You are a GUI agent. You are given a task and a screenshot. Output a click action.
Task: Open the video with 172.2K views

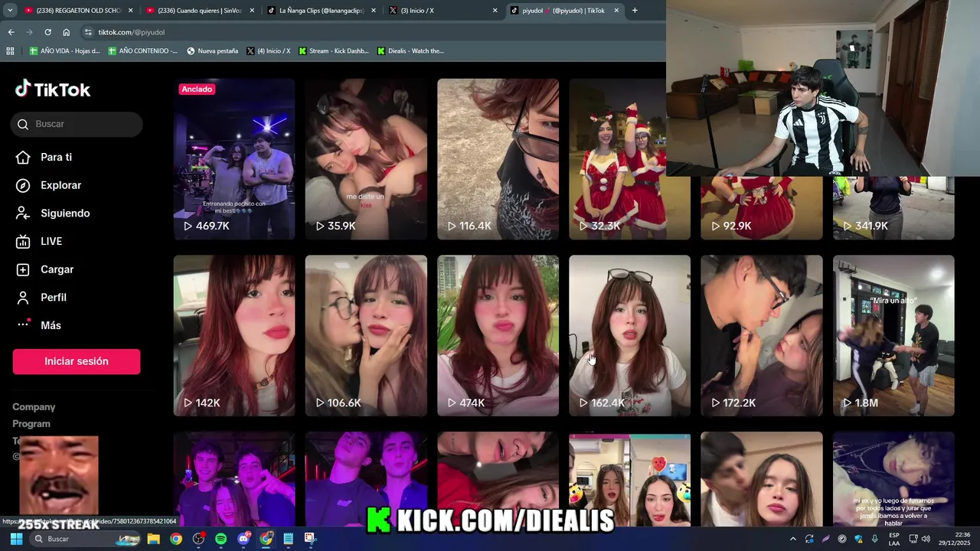[x=762, y=335]
